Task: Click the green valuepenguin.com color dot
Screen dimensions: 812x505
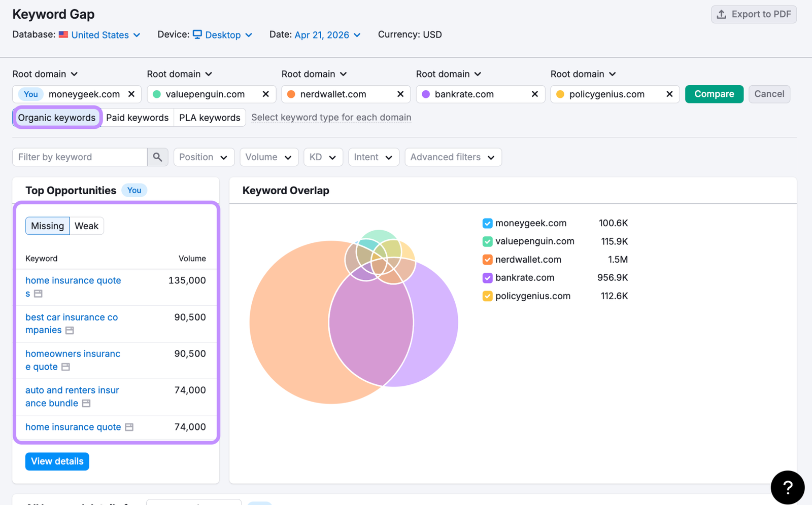Action: click(x=157, y=94)
